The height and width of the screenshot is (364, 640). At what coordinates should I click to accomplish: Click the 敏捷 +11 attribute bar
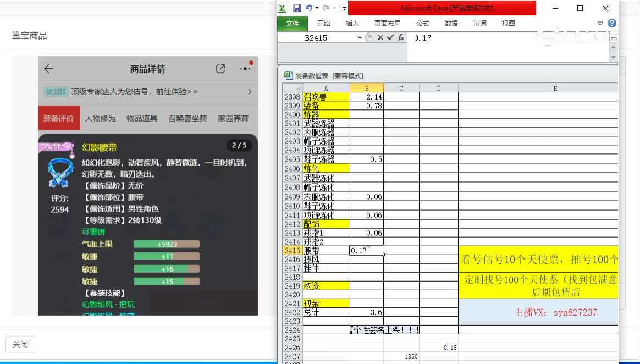click(x=167, y=257)
